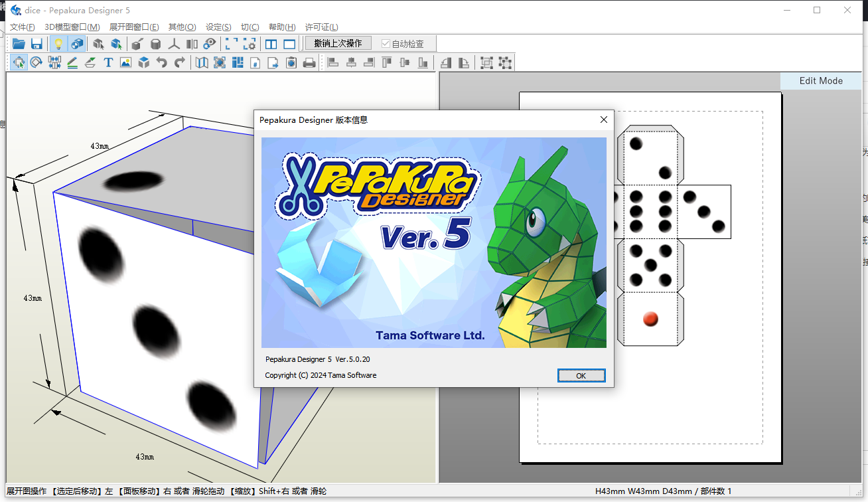Click the cube with knife cut icon
This screenshot has height=502, width=868.
137,44
